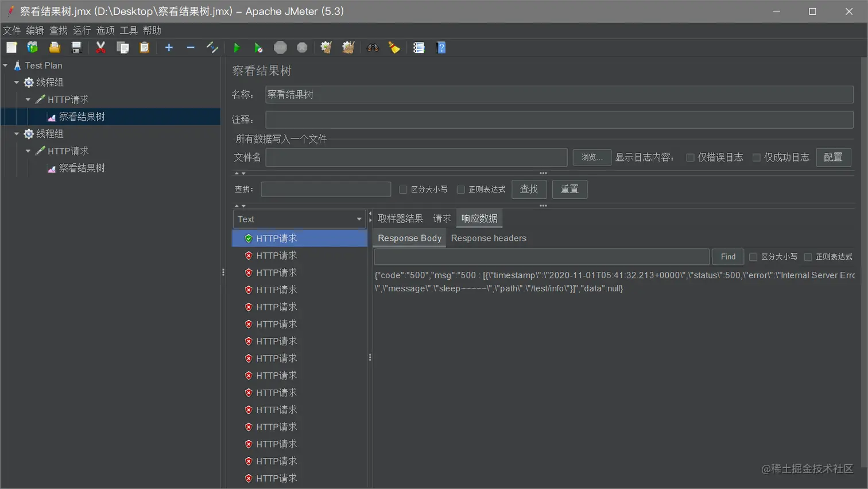This screenshot has height=489, width=868.
Task: Select the highlighted 察看结果树 tree node
Action: point(82,117)
